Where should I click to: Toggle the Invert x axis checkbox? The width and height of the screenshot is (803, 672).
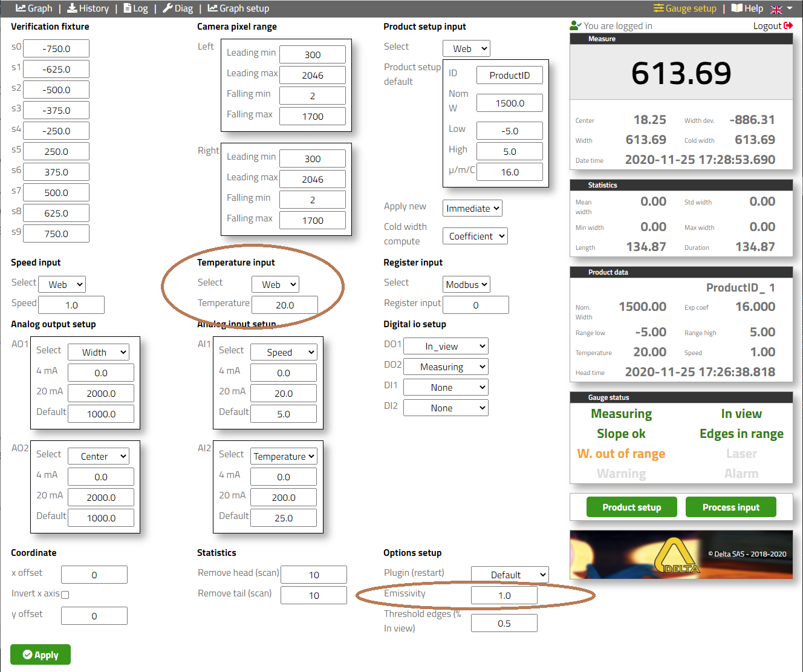click(x=65, y=595)
